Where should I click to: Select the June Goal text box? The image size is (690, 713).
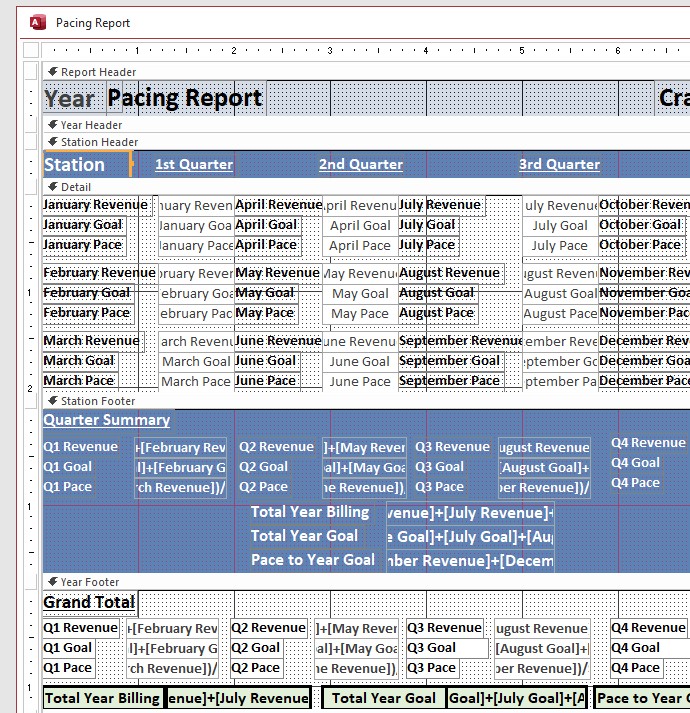pos(360,362)
